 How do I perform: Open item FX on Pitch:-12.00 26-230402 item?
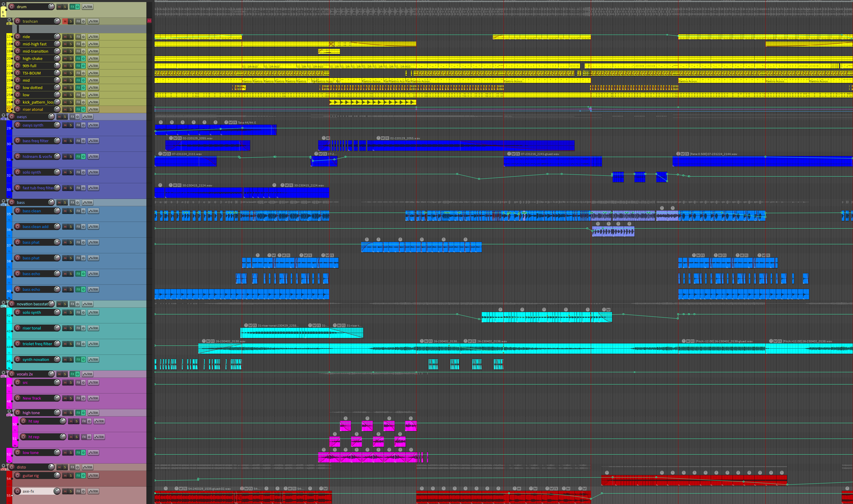(692, 341)
